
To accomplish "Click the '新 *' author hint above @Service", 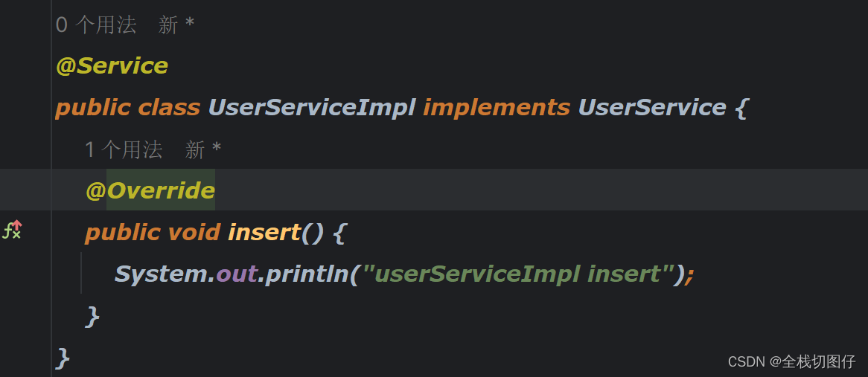I will [176, 25].
